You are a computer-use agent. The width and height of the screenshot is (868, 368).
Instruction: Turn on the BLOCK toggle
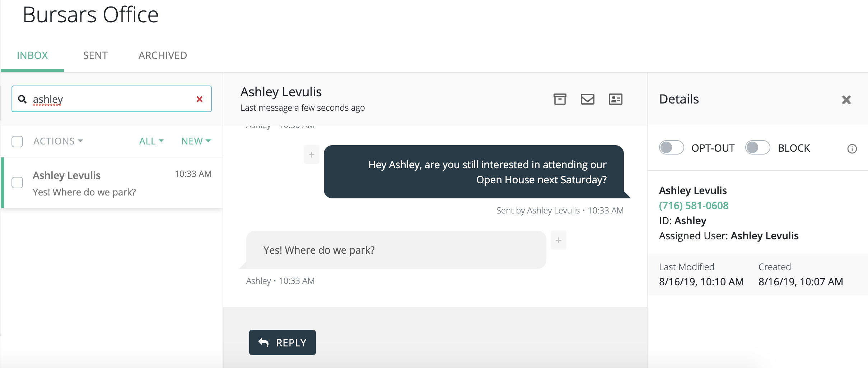(757, 148)
